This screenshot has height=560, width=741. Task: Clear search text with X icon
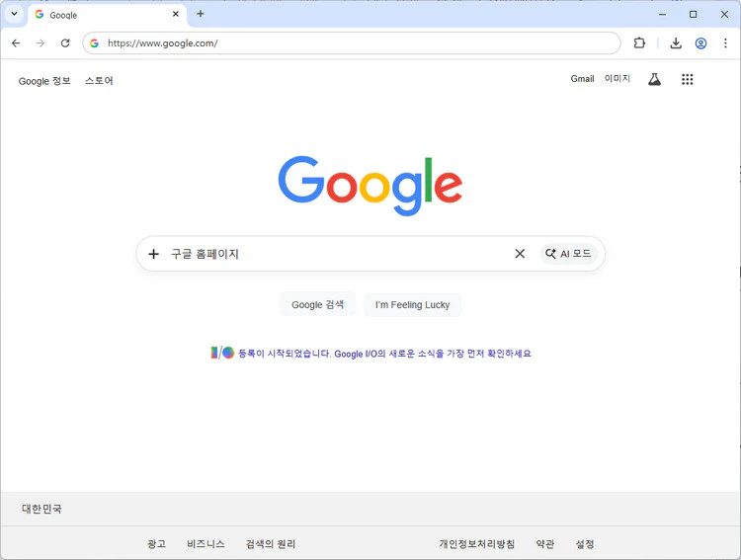520,254
